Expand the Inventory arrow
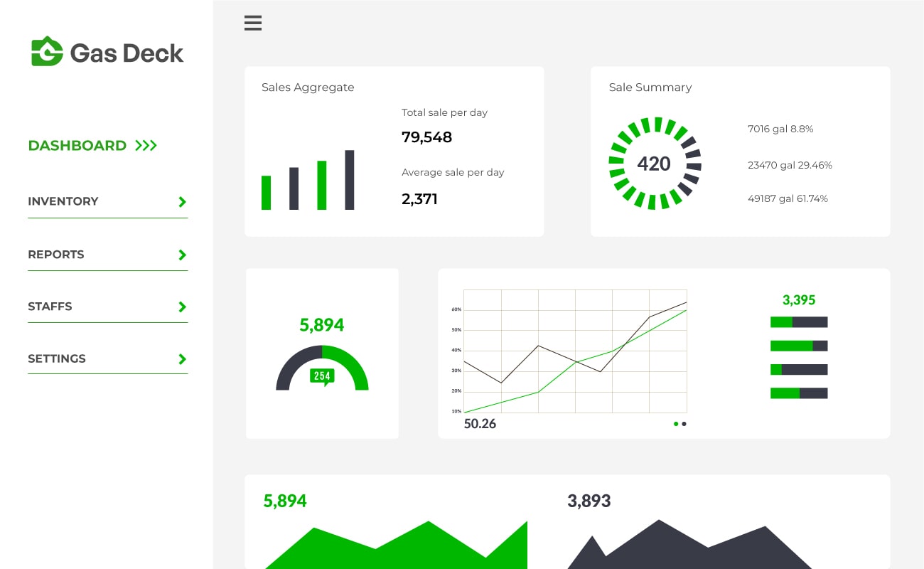 click(x=182, y=202)
